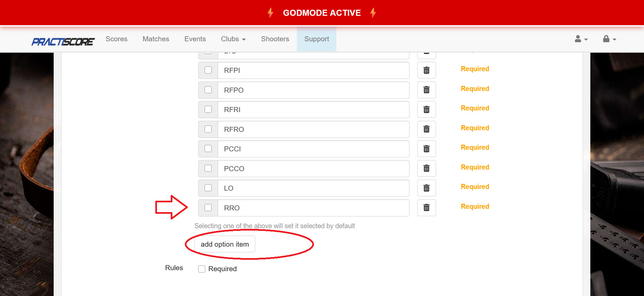Expand the Clubs dropdown menu
644x296 pixels.
click(x=233, y=39)
